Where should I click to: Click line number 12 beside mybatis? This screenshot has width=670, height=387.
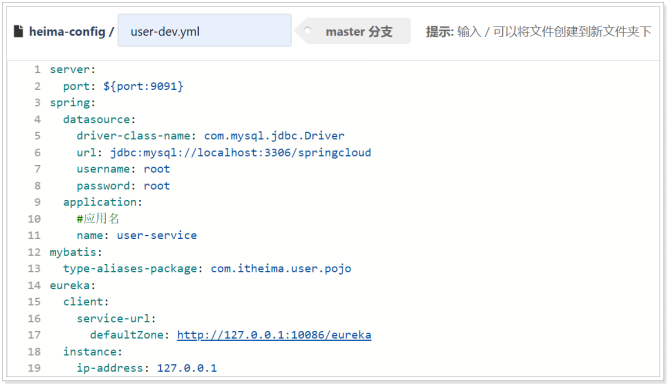tap(34, 252)
